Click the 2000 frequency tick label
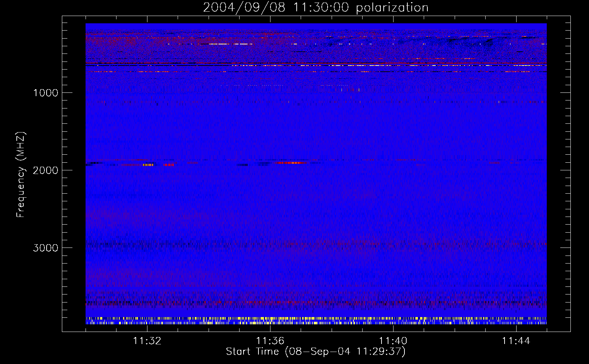 46,170
